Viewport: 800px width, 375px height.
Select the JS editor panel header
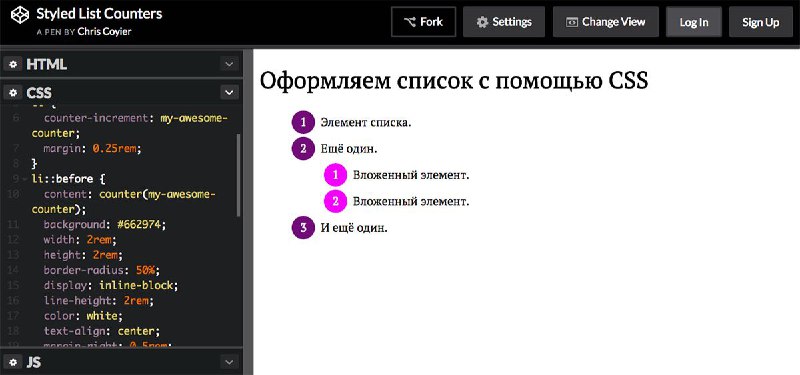(121, 362)
